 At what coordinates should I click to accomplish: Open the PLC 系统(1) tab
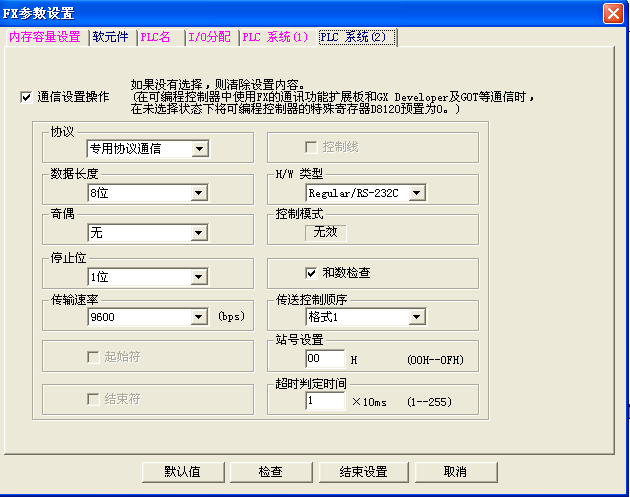[275, 37]
